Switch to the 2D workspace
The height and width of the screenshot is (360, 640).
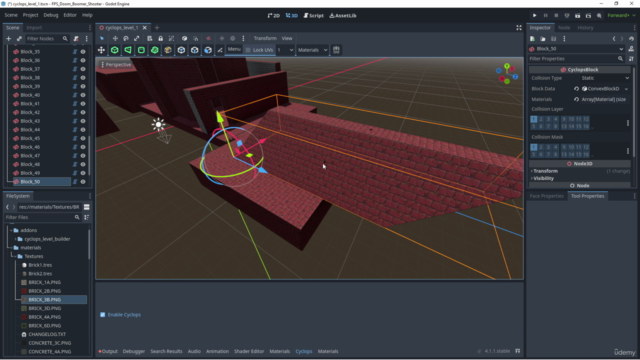click(273, 16)
